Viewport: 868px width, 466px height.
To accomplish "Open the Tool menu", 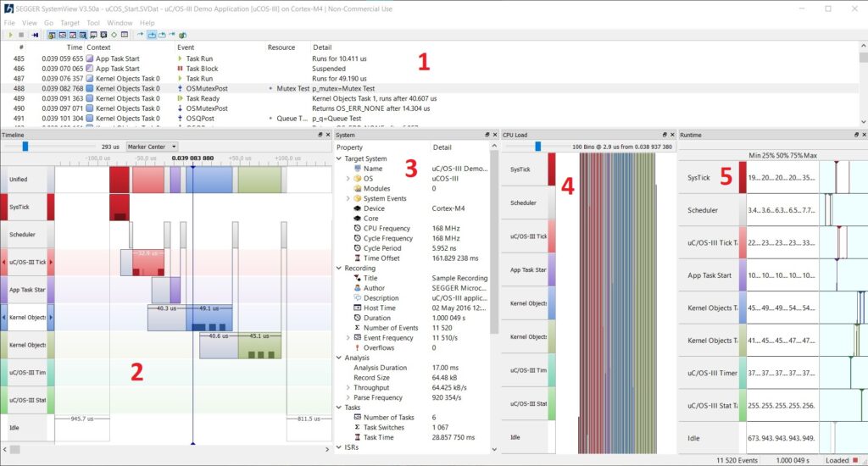I will click(x=93, y=23).
